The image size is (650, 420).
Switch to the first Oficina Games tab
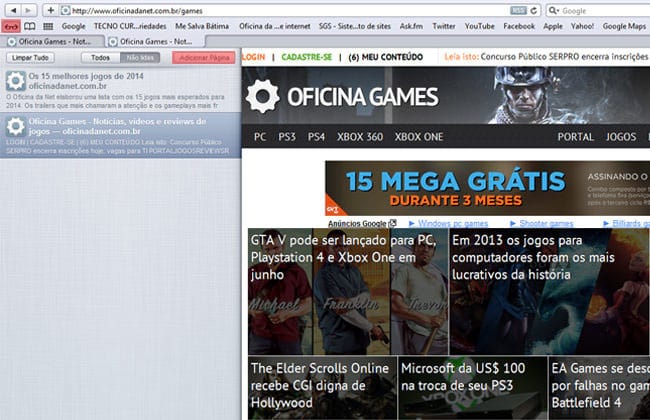(x=53, y=41)
